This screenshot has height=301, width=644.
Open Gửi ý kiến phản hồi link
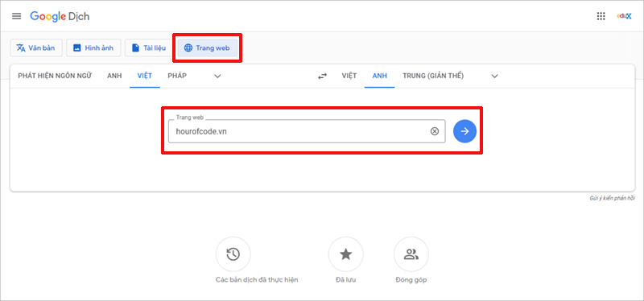coord(612,198)
